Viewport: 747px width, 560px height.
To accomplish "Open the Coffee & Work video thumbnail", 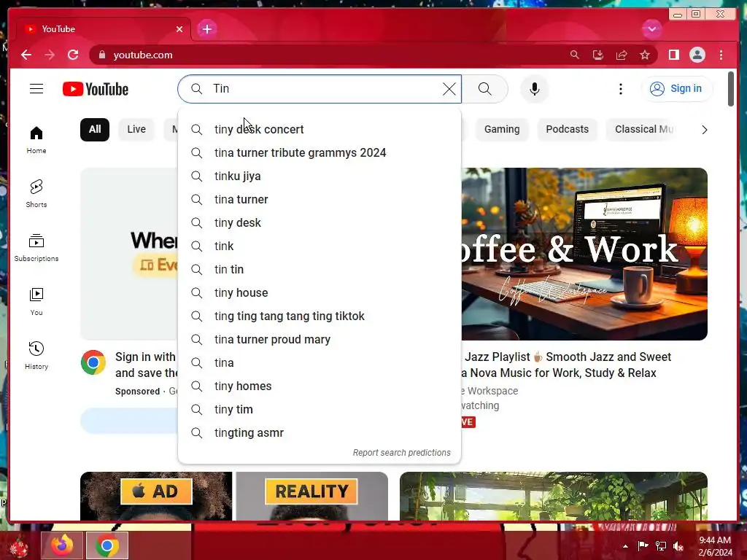I will coord(584,254).
